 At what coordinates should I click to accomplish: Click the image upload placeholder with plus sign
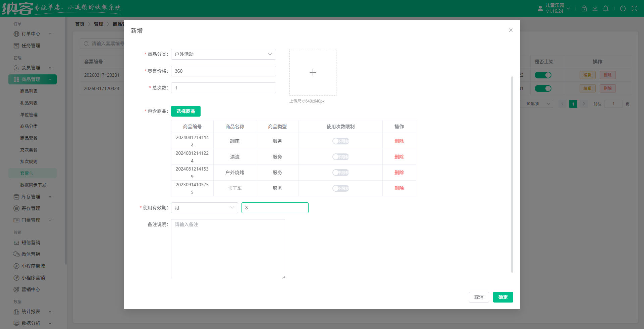click(x=313, y=72)
